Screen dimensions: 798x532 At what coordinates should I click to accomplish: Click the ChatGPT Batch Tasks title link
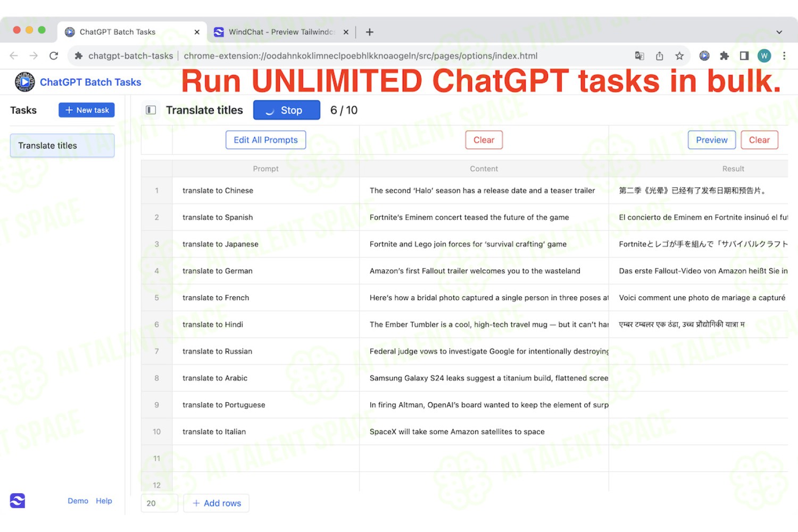(x=90, y=82)
